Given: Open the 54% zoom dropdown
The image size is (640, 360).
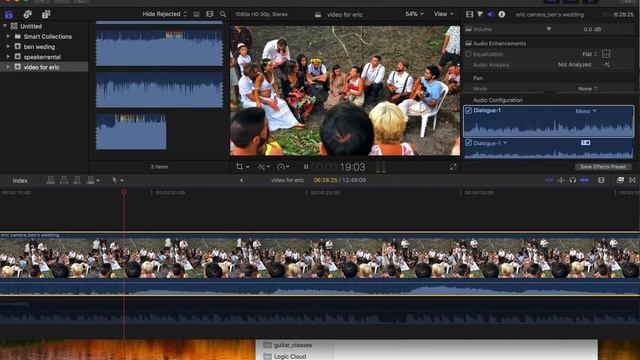Looking at the screenshot, I should pyautogui.click(x=414, y=14).
